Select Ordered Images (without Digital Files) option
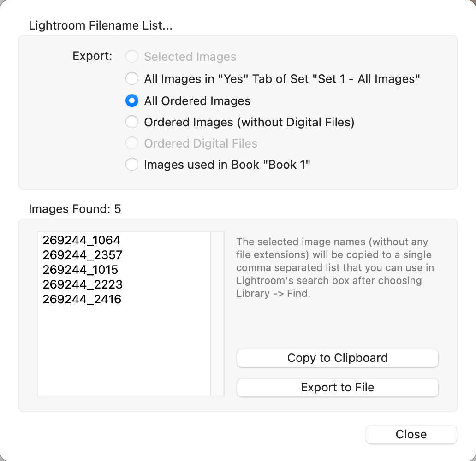This screenshot has height=461, width=476. (x=132, y=122)
